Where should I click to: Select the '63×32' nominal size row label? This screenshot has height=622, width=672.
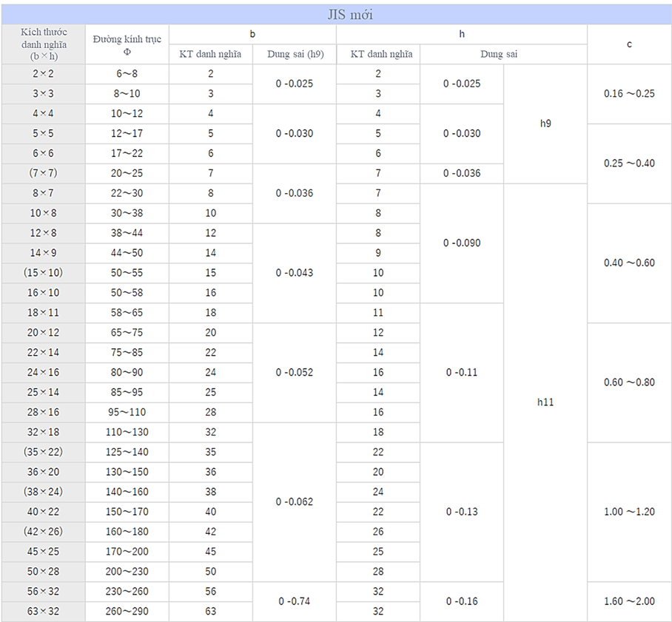tap(43, 612)
